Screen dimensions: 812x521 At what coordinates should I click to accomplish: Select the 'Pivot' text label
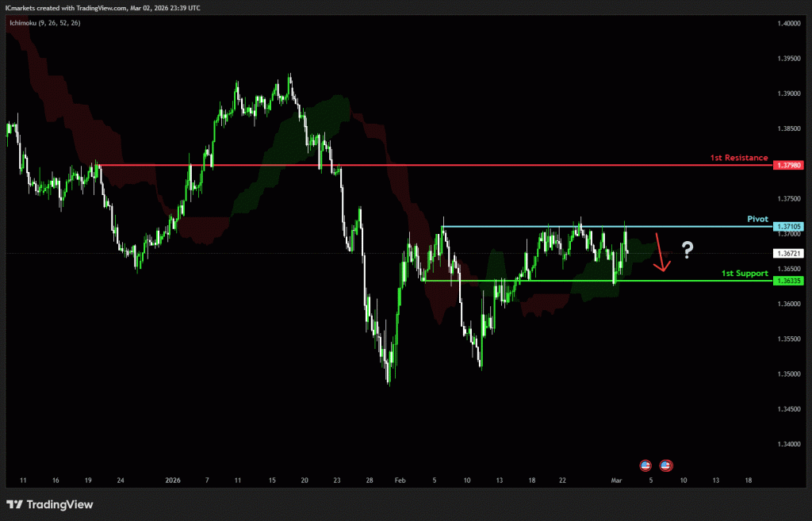(x=757, y=218)
